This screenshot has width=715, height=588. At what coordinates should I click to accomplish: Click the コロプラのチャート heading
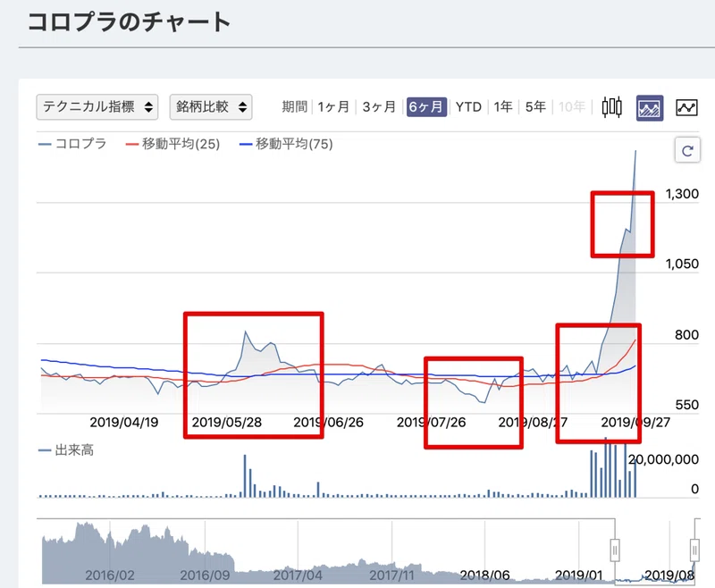(x=130, y=21)
